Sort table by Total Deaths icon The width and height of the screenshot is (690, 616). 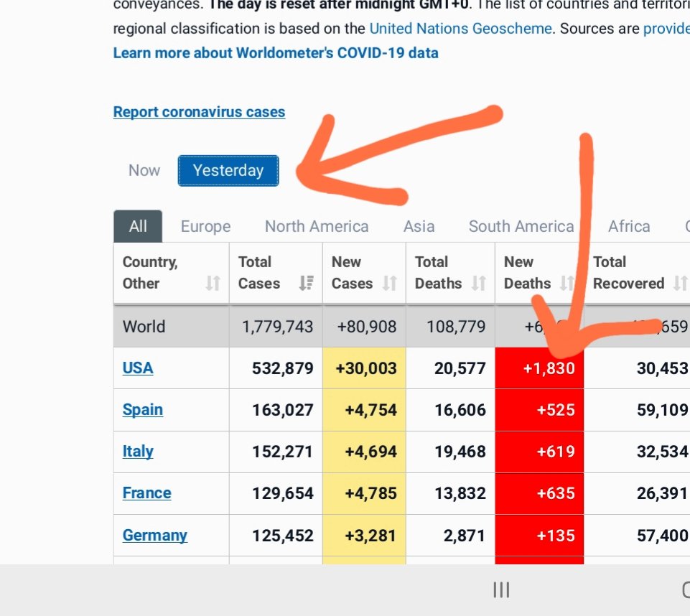coord(478,284)
